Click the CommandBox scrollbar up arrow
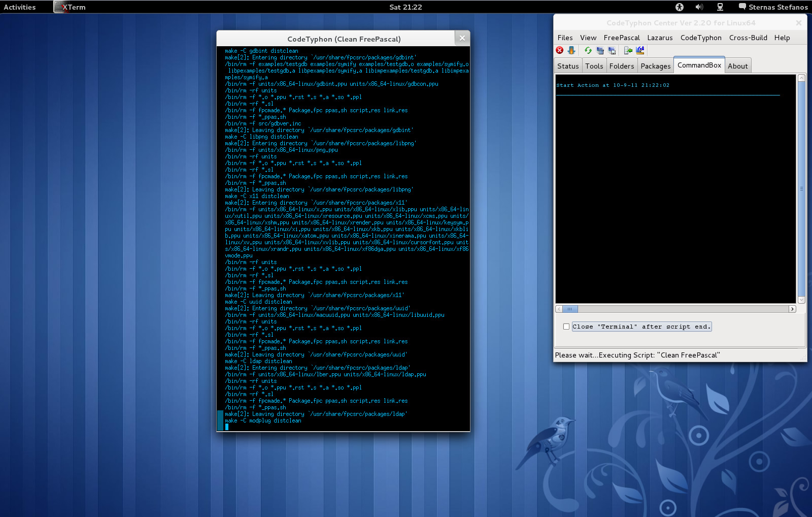 801,78
